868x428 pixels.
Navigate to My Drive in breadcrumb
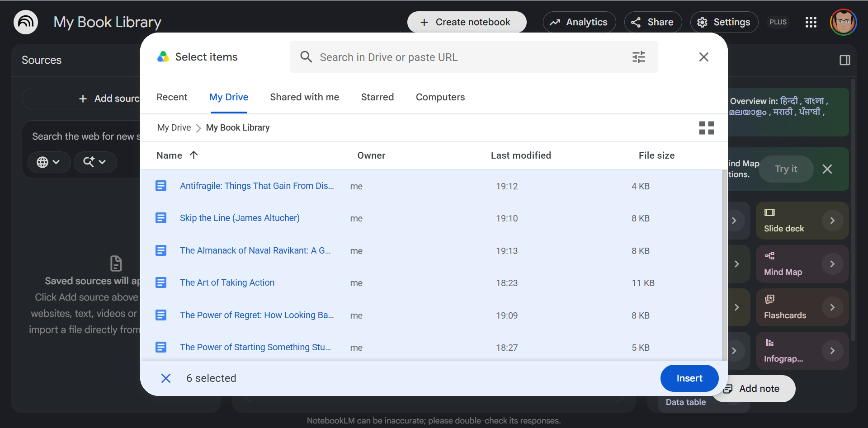[174, 128]
